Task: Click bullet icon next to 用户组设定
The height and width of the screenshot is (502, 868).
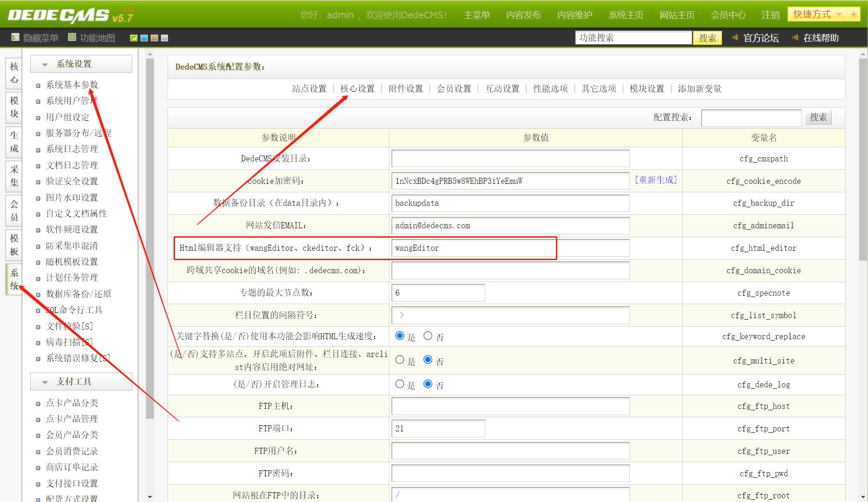Action: click(x=38, y=118)
